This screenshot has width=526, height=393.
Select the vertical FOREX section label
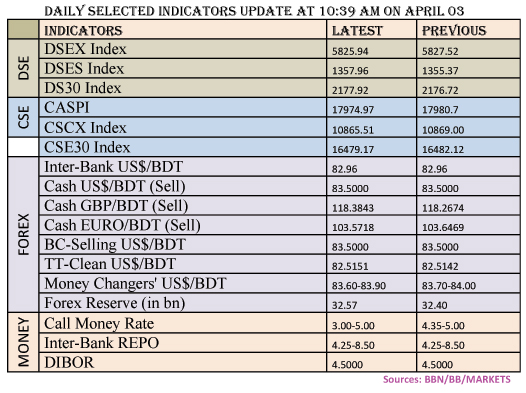23,234
